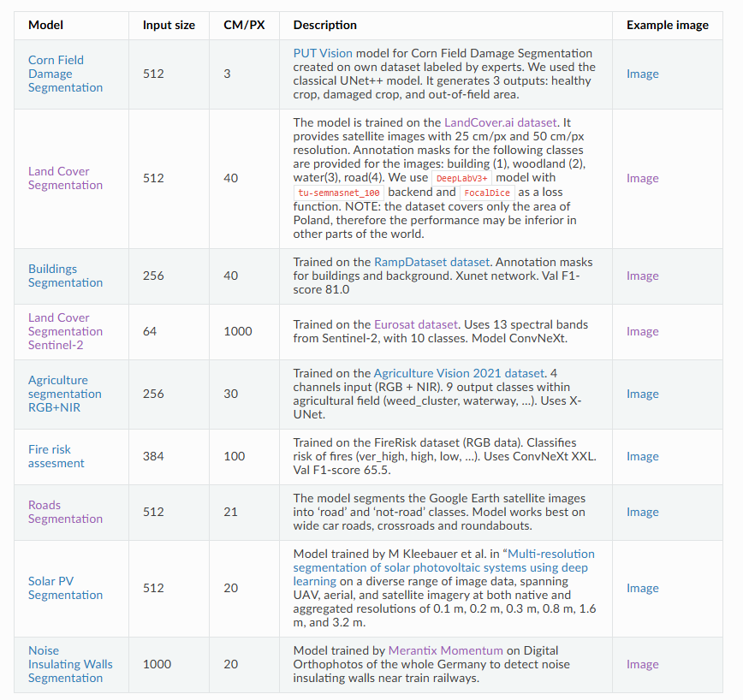View example Image for Land Cover Segmentation
Viewport: 743px width, 700px height.
click(x=642, y=178)
